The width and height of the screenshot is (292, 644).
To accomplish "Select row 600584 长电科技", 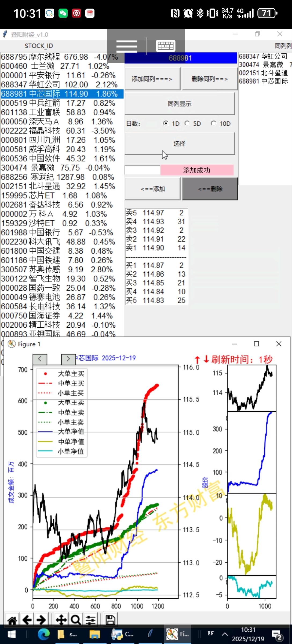I will [x=62, y=306].
